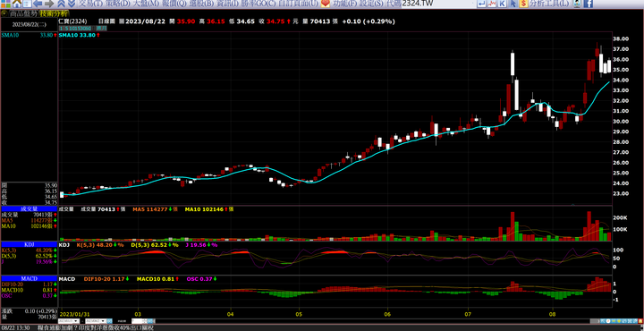Open the Facebook share icon
The width and height of the screenshot is (644, 331).
(589, 4)
